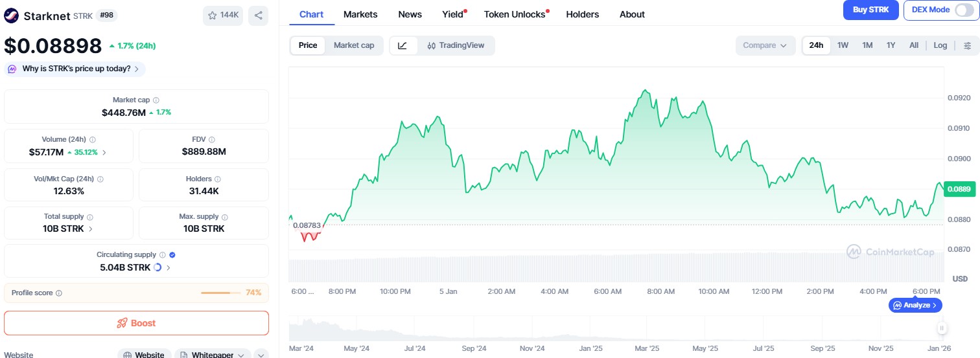Select 1Y time range
Screen dimensions: 980x358
(891, 45)
